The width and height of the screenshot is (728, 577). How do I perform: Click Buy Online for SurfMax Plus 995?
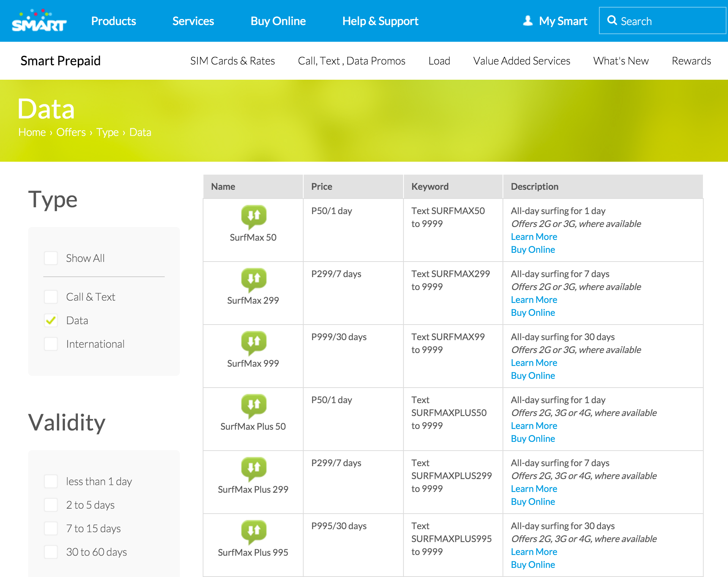[x=533, y=564]
